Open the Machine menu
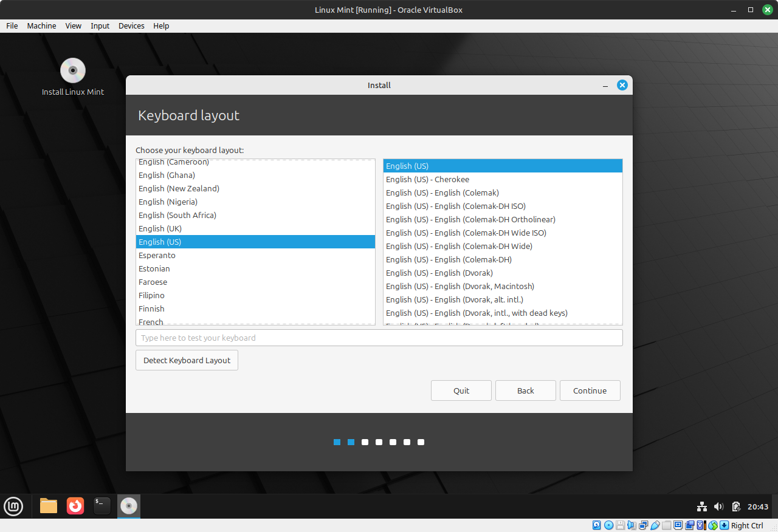 (41, 26)
